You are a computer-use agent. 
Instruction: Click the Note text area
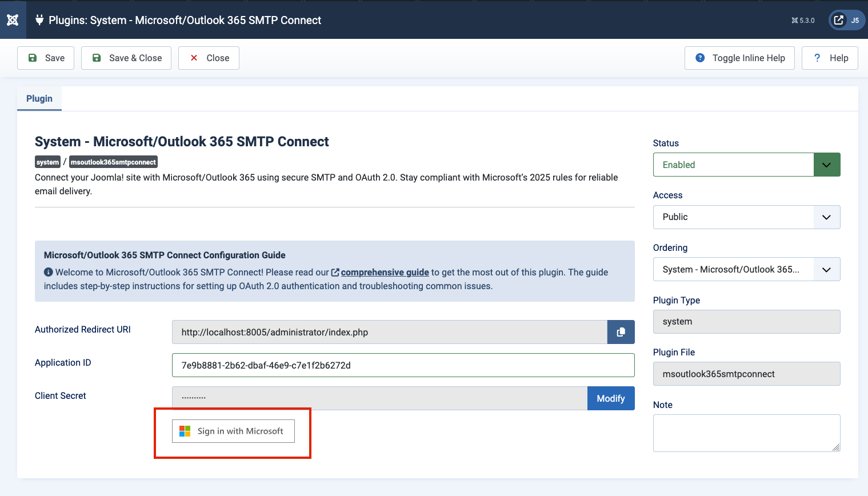(x=746, y=433)
